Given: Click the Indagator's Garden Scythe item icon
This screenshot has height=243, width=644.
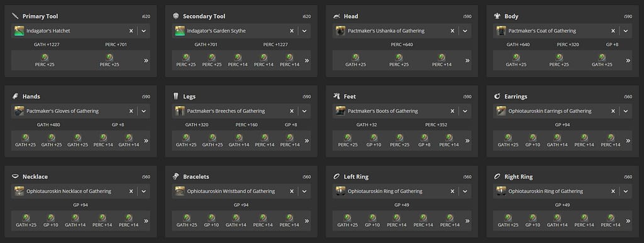Looking at the screenshot, I should tap(180, 31).
